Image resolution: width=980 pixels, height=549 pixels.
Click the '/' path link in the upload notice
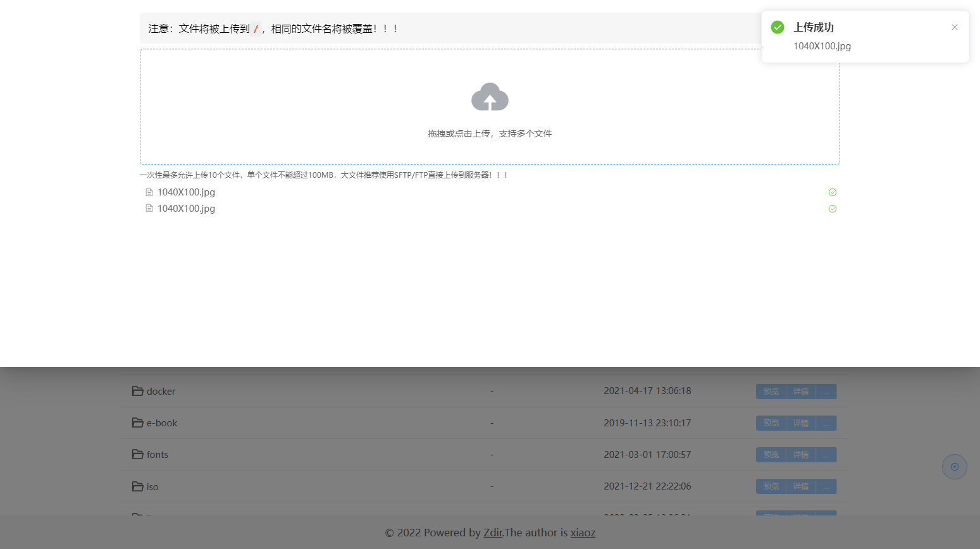(x=256, y=28)
